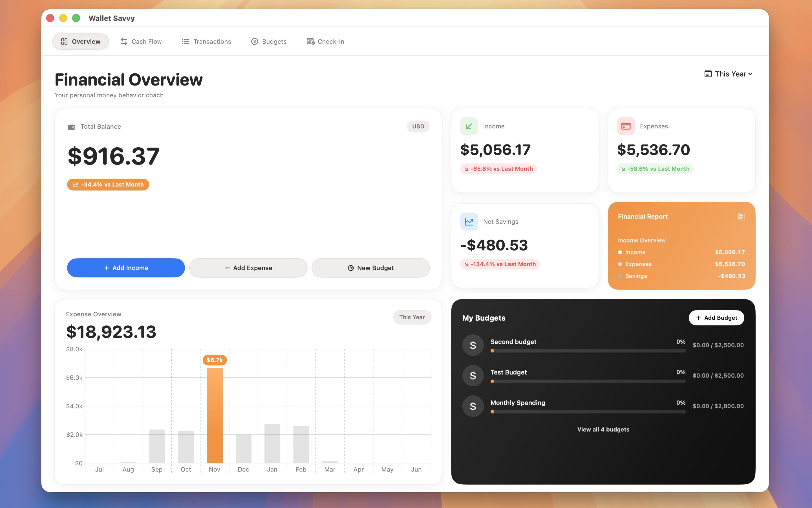Click the -34.4% vs Last Month badge

pos(108,185)
